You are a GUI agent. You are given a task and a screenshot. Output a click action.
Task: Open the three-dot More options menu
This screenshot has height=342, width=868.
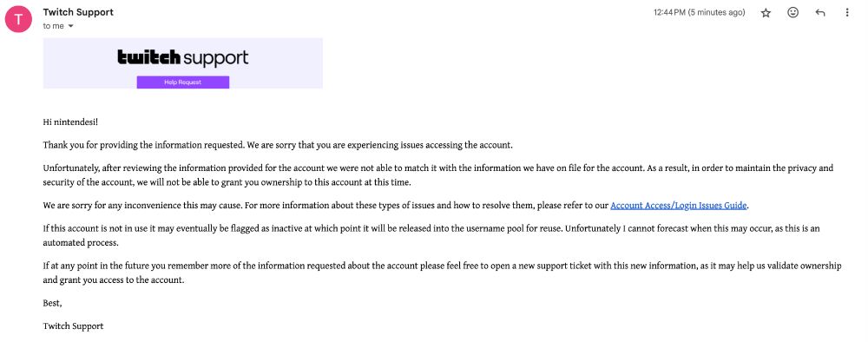(x=846, y=12)
